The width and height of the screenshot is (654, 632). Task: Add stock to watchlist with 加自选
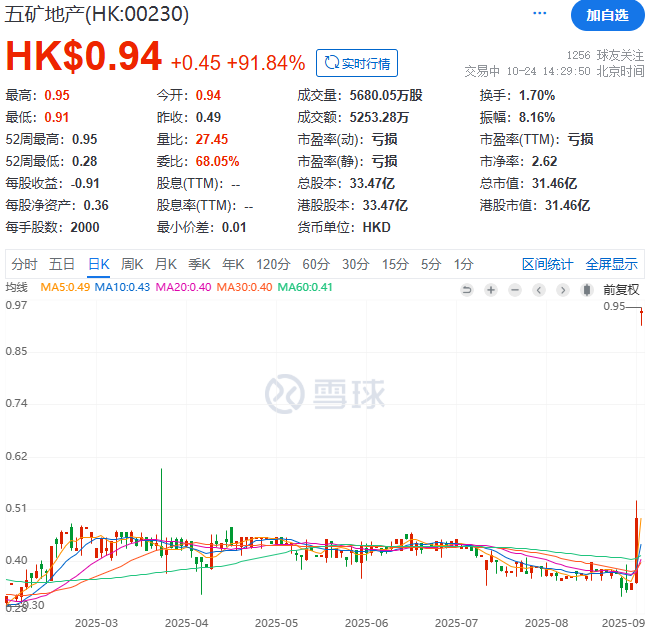click(x=607, y=15)
